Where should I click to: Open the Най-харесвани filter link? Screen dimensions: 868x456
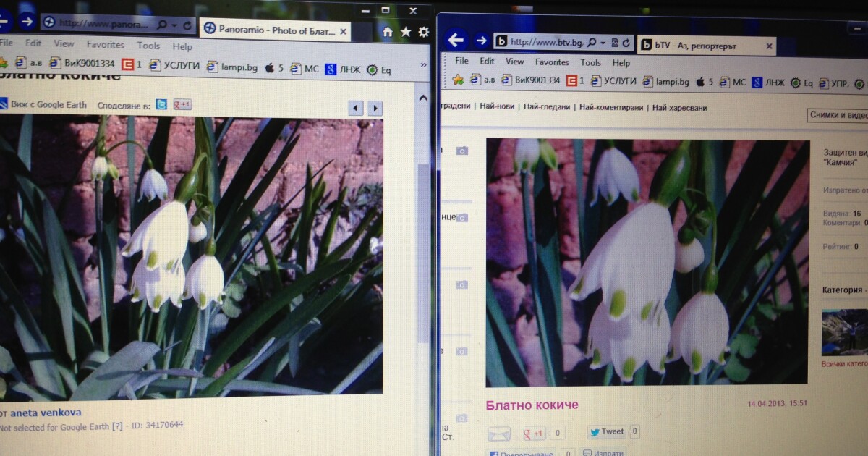coord(679,108)
